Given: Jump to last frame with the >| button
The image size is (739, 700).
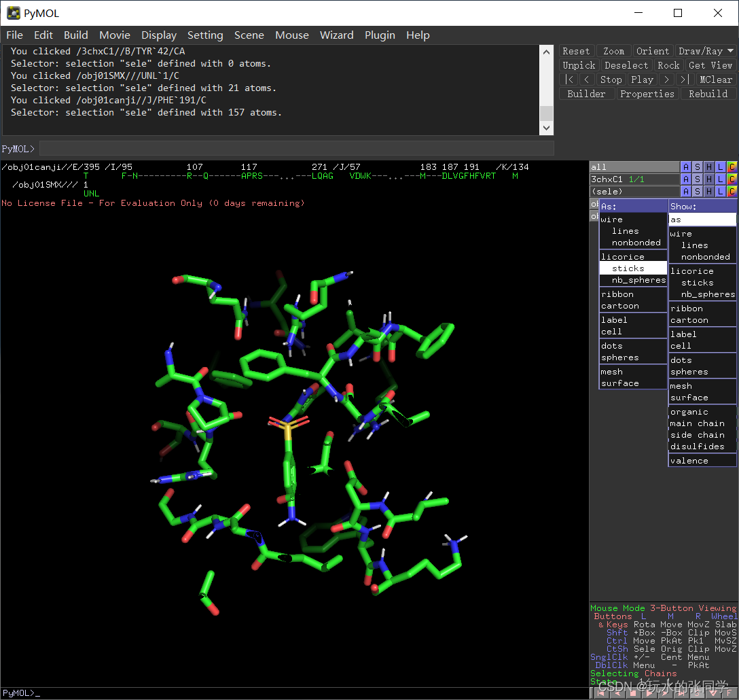Looking at the screenshot, I should pos(685,80).
